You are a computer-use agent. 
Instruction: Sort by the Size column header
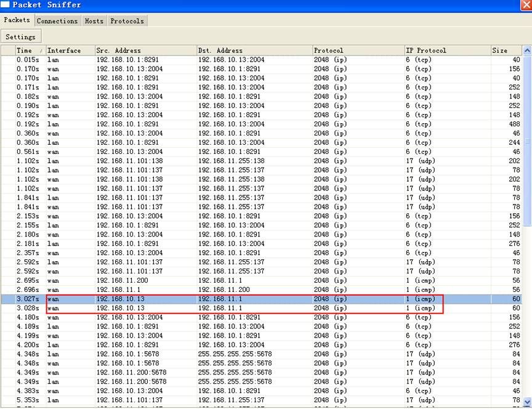pyautogui.click(x=505, y=51)
